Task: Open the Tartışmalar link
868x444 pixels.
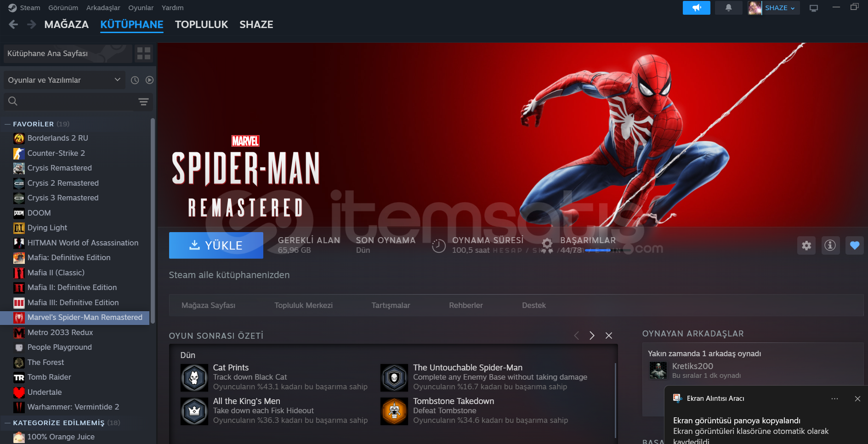Action: coord(391,305)
